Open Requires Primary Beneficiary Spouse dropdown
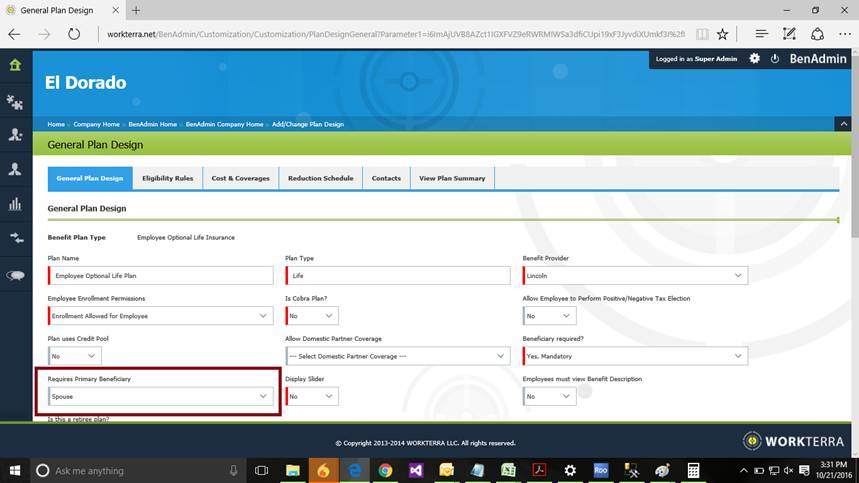The width and height of the screenshot is (859, 483). pyautogui.click(x=161, y=396)
